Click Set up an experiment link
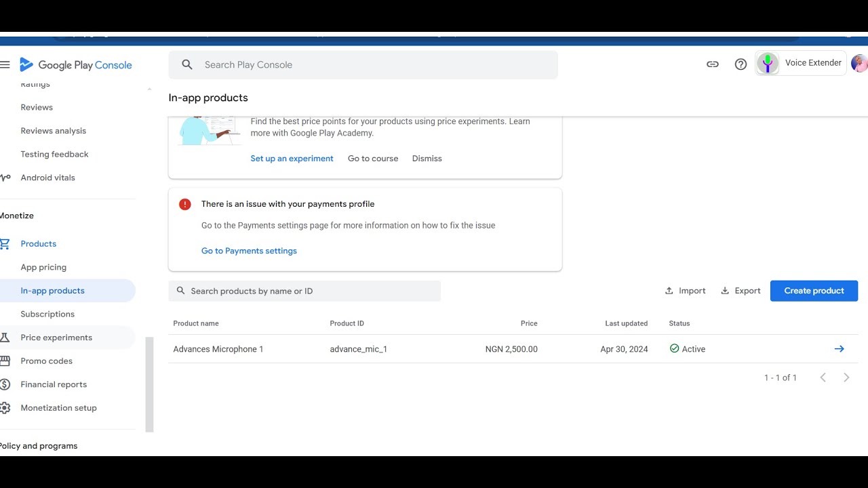 292,159
